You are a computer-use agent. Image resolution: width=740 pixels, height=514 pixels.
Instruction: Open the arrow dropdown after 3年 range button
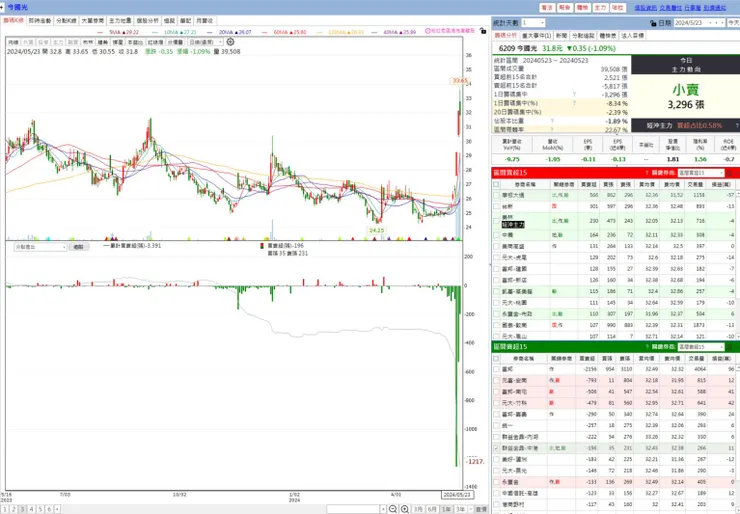471,509
